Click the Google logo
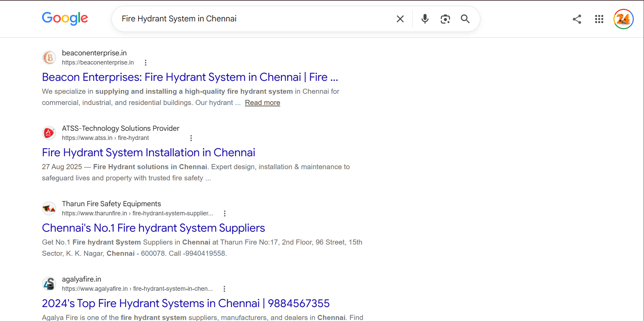Image resolution: width=644 pixels, height=321 pixels. [65, 18]
